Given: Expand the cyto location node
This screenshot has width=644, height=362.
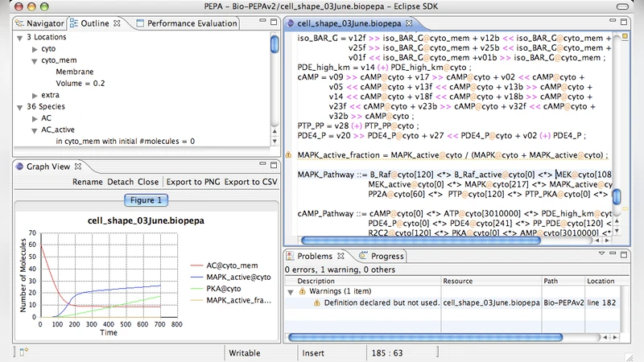Looking at the screenshot, I should click(x=35, y=49).
